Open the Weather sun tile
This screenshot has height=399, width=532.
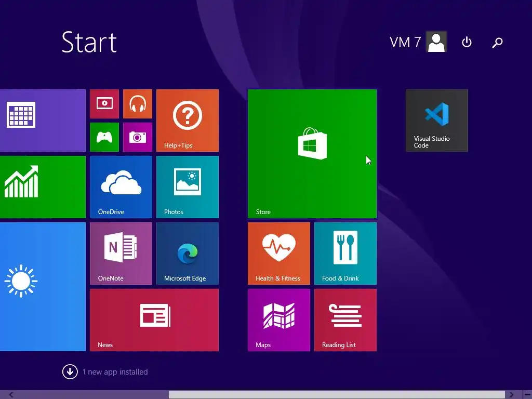coord(43,287)
